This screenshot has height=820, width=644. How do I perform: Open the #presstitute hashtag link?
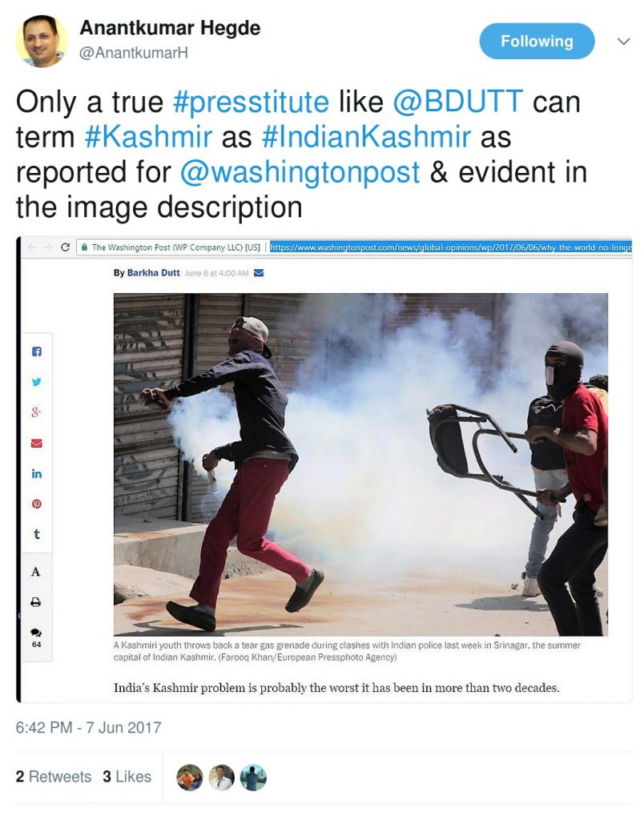coord(252,102)
